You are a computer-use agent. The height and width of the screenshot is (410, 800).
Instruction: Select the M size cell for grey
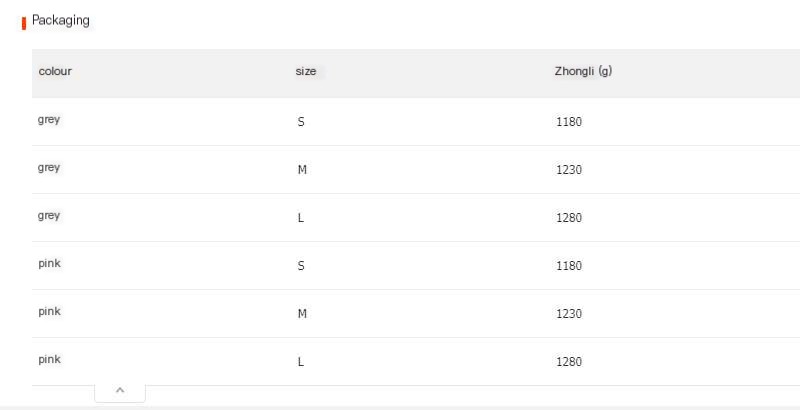click(302, 170)
